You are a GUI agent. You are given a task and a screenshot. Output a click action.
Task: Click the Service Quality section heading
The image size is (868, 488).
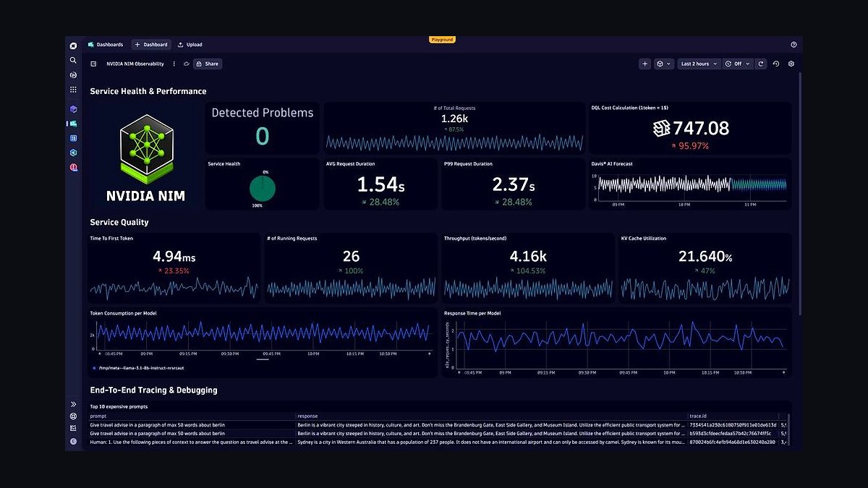[119, 223]
